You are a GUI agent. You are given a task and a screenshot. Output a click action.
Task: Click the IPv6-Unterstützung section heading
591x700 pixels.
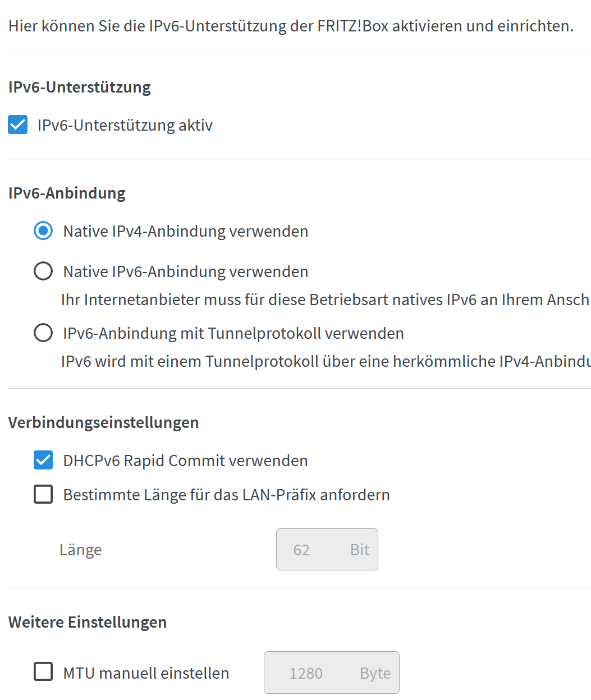[x=80, y=87]
